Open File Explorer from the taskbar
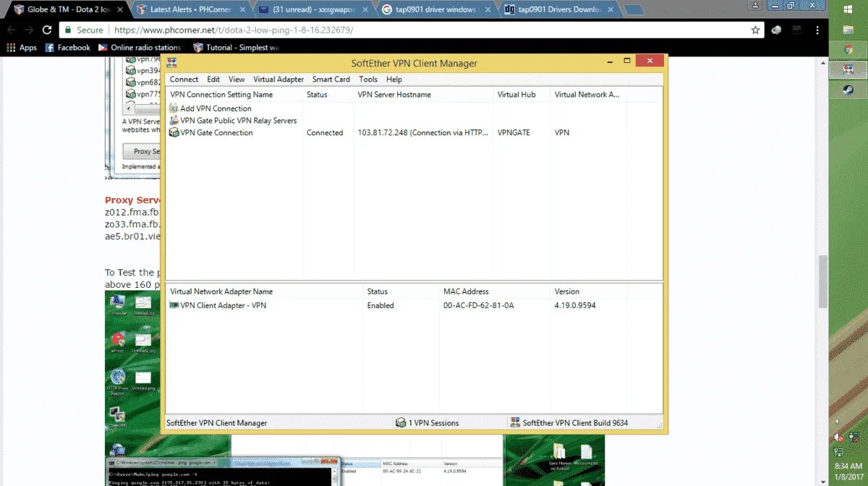Screen dimensions: 868x486 [x=848, y=30]
